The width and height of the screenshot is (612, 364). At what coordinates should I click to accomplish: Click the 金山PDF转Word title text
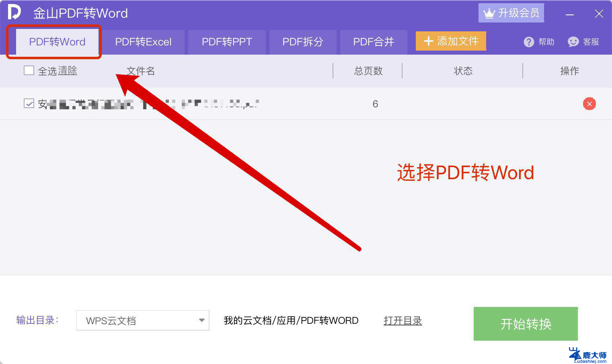pos(80,13)
